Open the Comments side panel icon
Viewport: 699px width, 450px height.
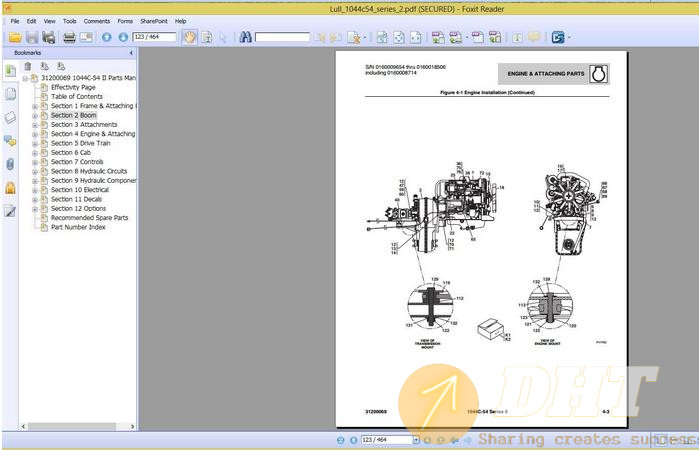pos(11,141)
